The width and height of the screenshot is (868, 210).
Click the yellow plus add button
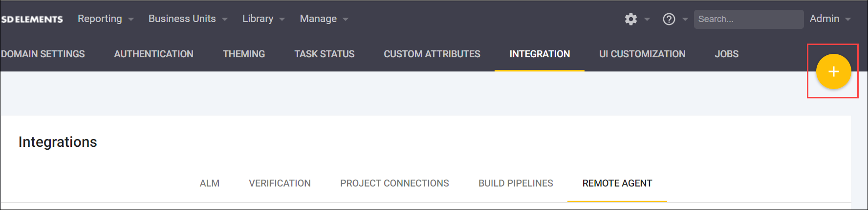(833, 71)
